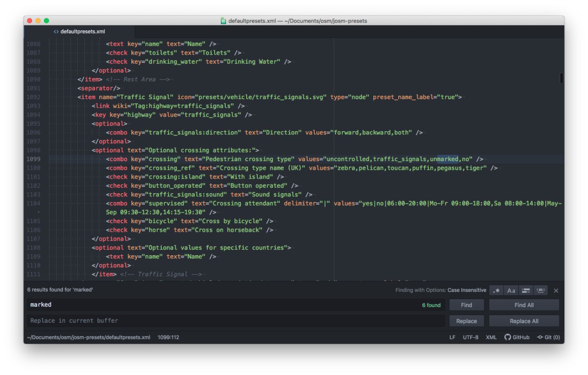
Task: Click the Replace button
Action: pos(466,321)
